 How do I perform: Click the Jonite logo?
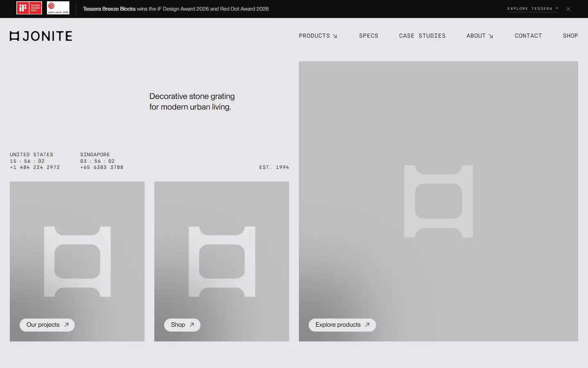(x=41, y=36)
